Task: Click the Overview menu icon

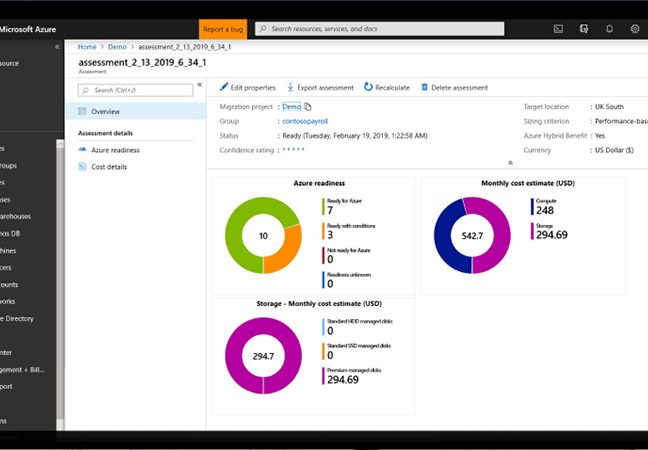Action: (82, 112)
